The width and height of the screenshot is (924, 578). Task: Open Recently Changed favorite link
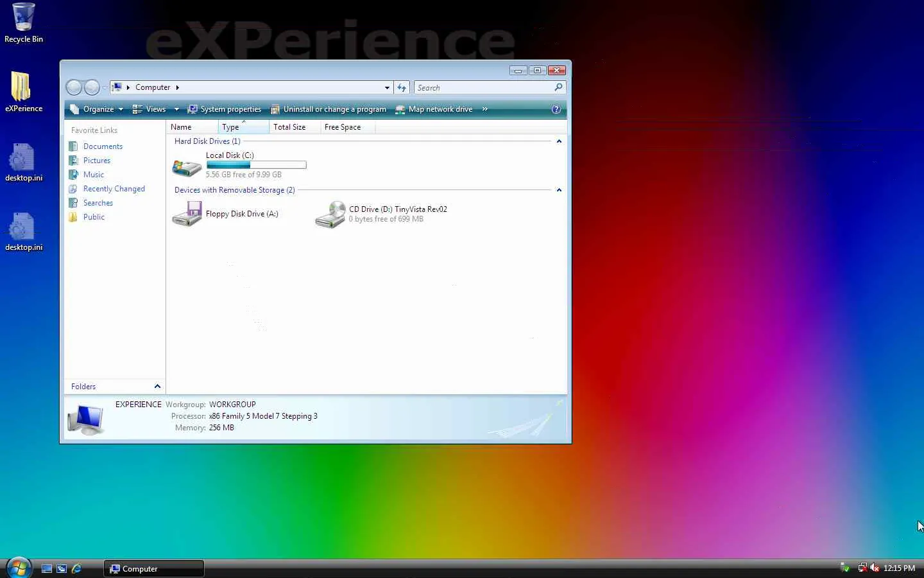(114, 189)
